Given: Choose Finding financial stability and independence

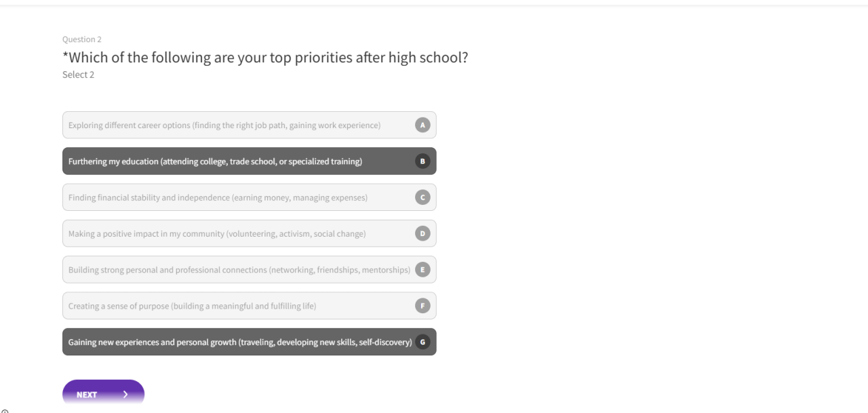Looking at the screenshot, I should click(x=218, y=197).
